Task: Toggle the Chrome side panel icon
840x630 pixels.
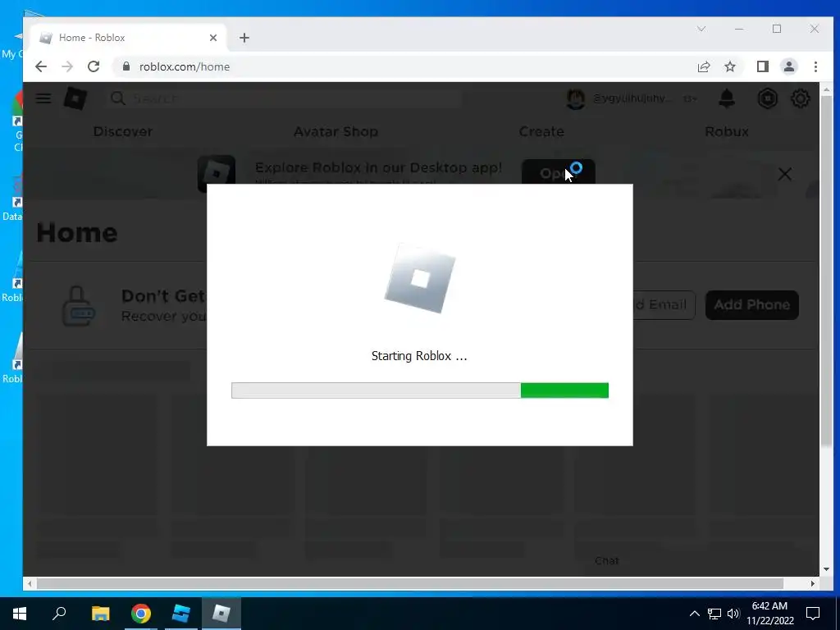Action: (x=762, y=66)
